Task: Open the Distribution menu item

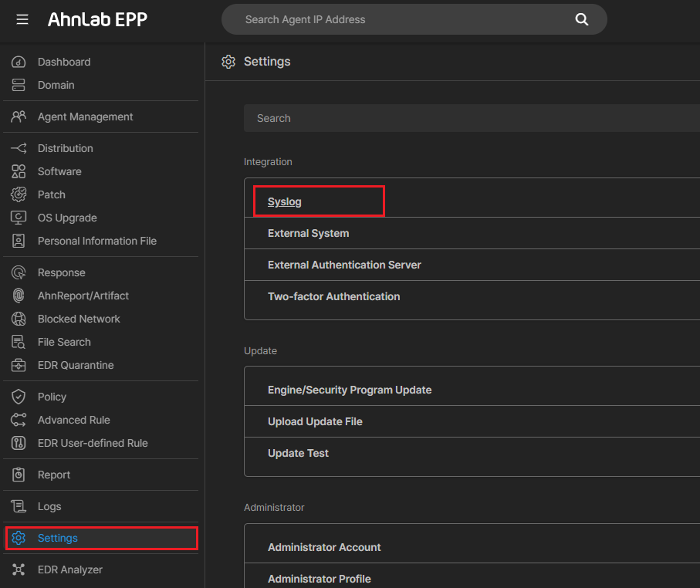Action: click(65, 148)
